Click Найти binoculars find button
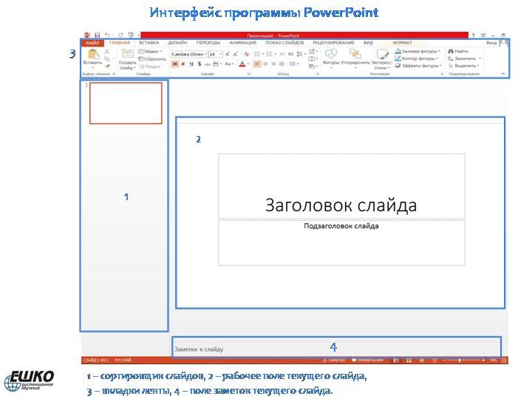Viewport: 532px width, 399px height. pos(458,51)
